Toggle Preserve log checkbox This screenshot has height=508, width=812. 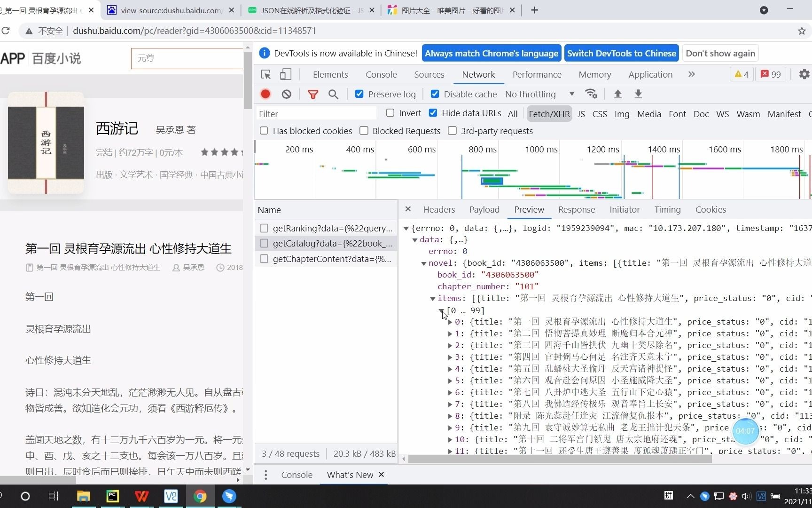click(x=359, y=94)
